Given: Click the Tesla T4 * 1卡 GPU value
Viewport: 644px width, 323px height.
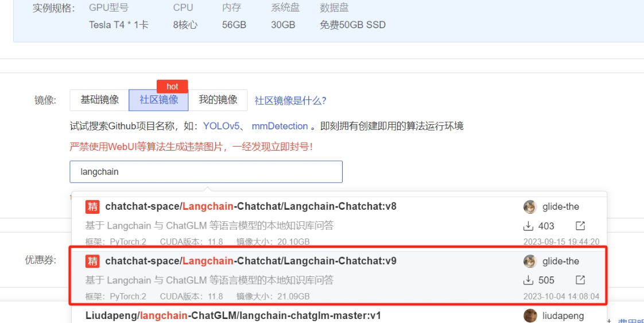Looking at the screenshot, I should (119, 25).
